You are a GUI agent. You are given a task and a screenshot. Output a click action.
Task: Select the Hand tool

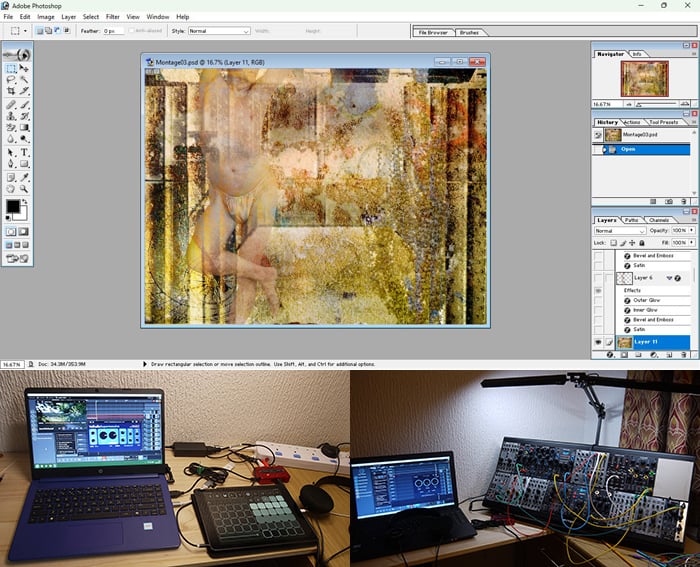(x=11, y=189)
